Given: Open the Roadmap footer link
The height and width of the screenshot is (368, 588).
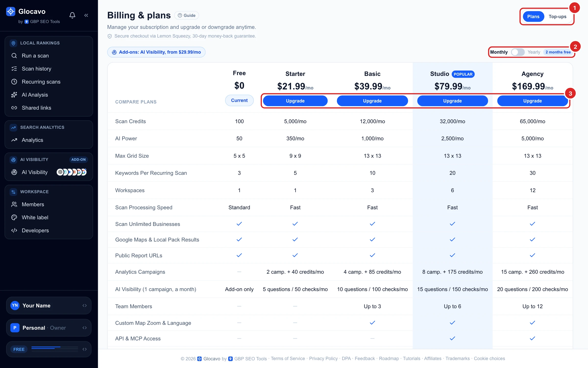Looking at the screenshot, I should [x=389, y=359].
